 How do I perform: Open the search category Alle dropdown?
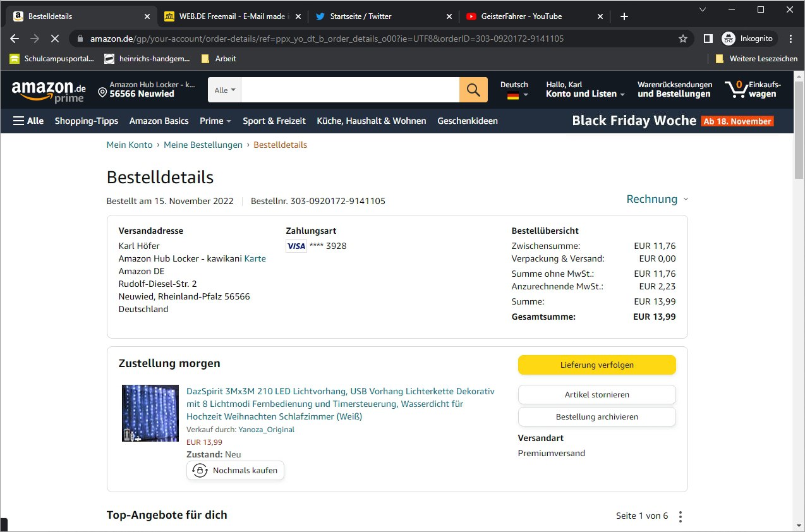click(x=224, y=90)
